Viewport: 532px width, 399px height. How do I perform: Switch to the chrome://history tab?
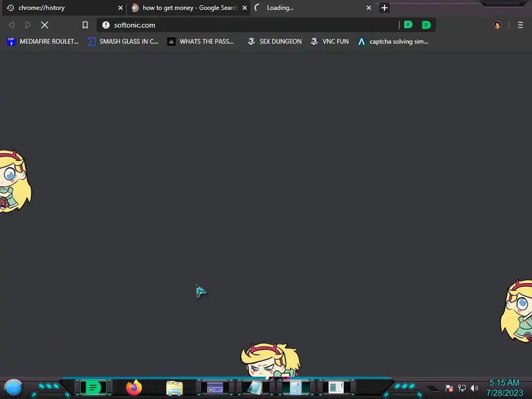(x=64, y=8)
